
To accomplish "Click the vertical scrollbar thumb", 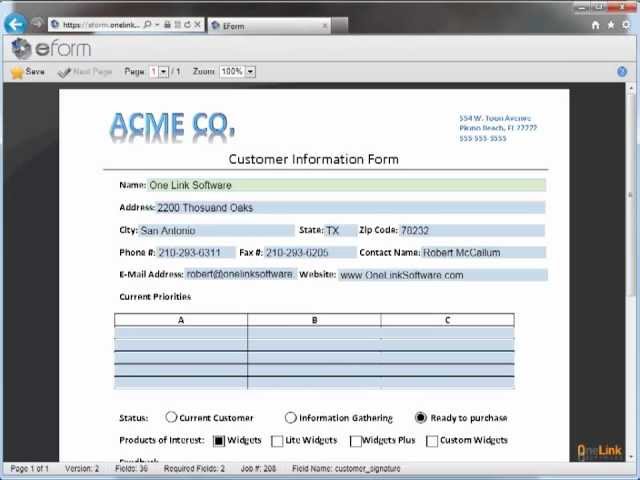I will pos(631,195).
